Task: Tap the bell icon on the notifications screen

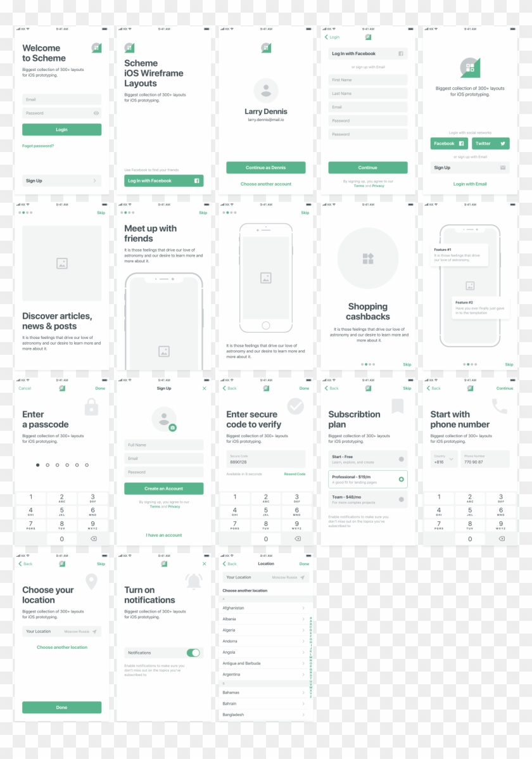Action: 194,581
